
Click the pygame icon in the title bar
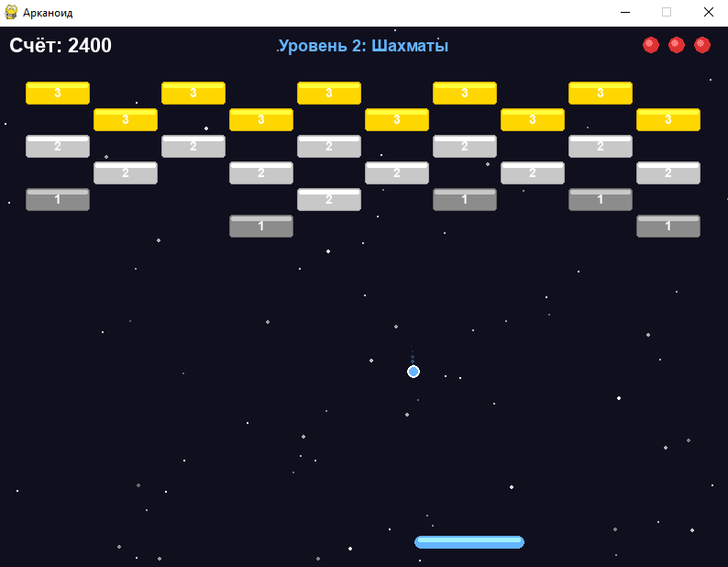click(x=11, y=13)
